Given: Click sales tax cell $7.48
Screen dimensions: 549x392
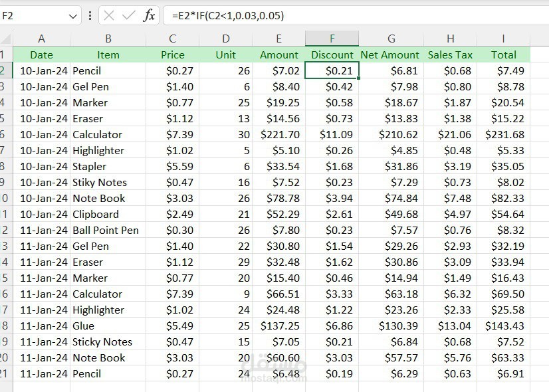Looking at the screenshot, I should tap(450, 198).
